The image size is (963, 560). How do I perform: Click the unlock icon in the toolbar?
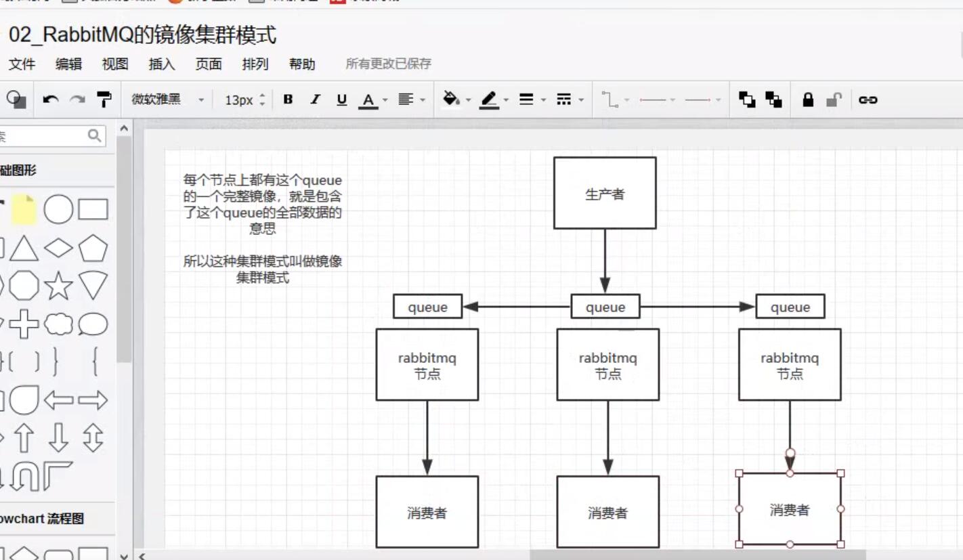834,100
